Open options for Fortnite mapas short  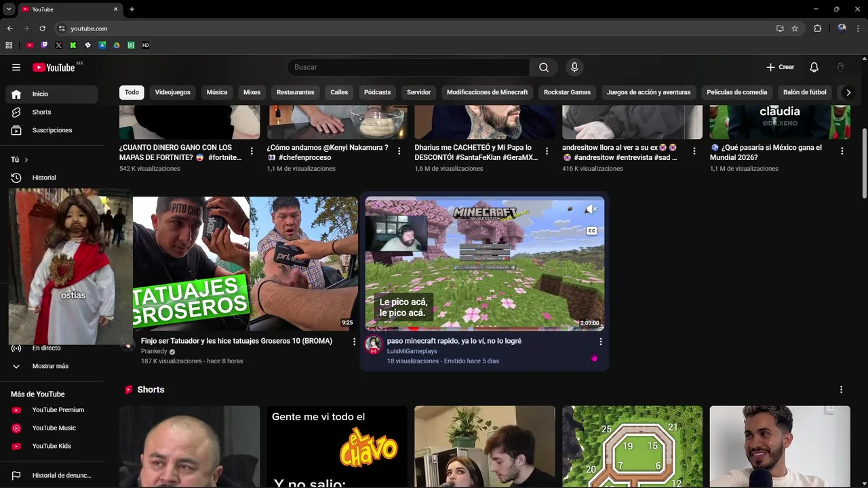click(x=252, y=151)
